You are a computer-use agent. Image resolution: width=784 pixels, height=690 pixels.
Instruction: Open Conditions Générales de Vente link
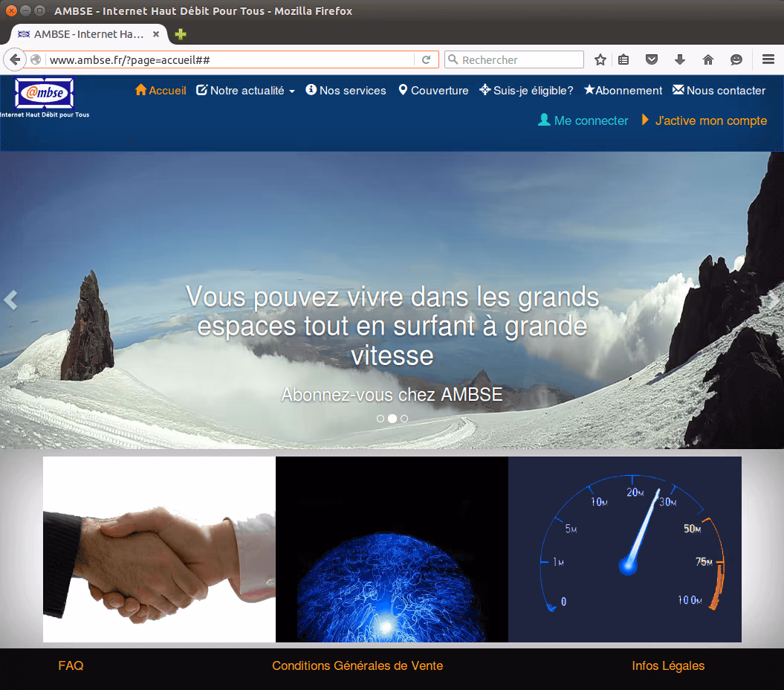(x=357, y=665)
